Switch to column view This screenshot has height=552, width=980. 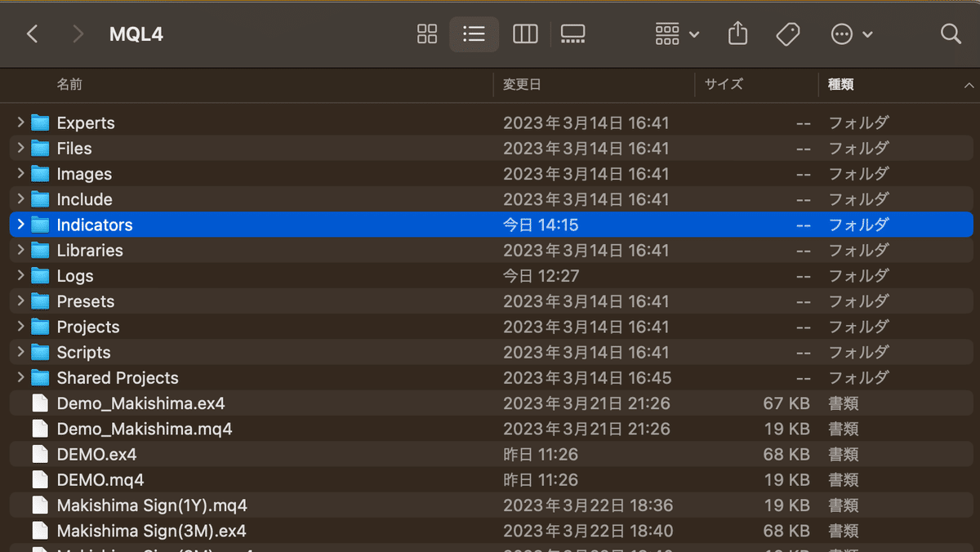(525, 34)
